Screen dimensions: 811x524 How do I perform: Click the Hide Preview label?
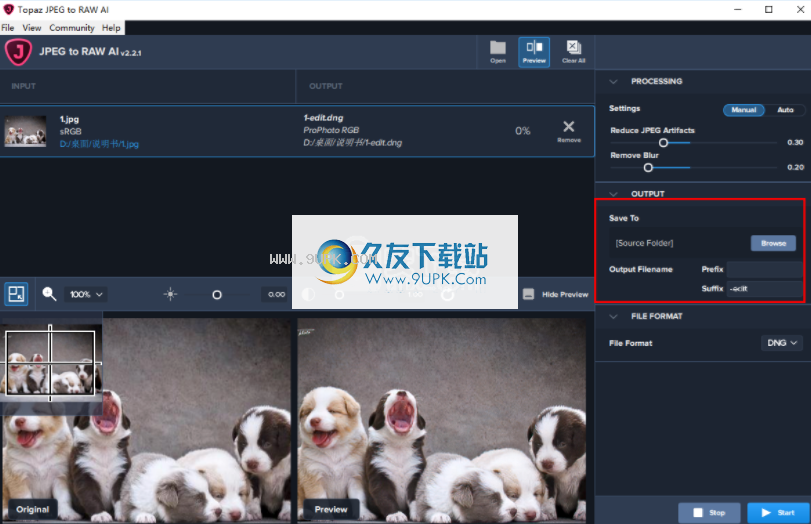(x=565, y=294)
